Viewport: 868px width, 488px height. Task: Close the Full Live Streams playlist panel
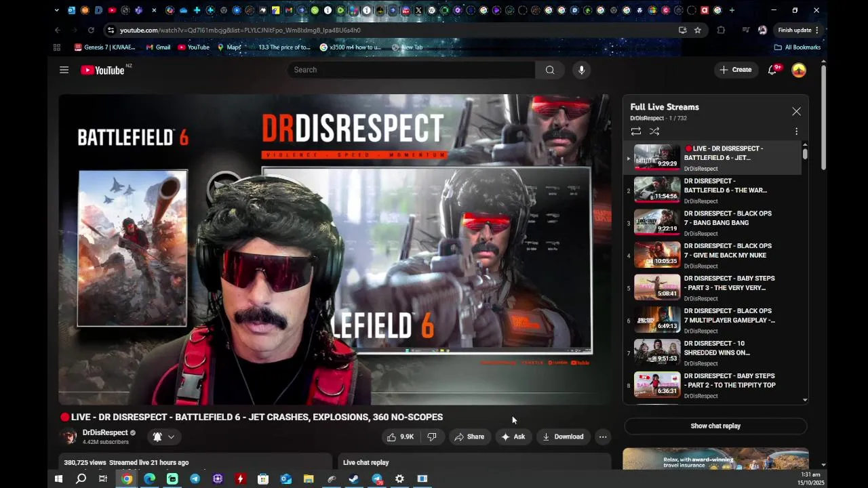(796, 111)
